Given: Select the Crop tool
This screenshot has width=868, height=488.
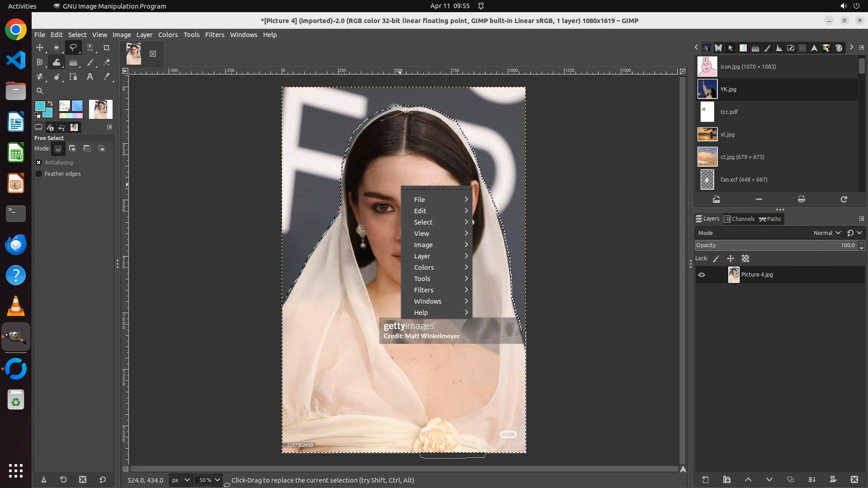Looking at the screenshot, I should click(x=107, y=48).
